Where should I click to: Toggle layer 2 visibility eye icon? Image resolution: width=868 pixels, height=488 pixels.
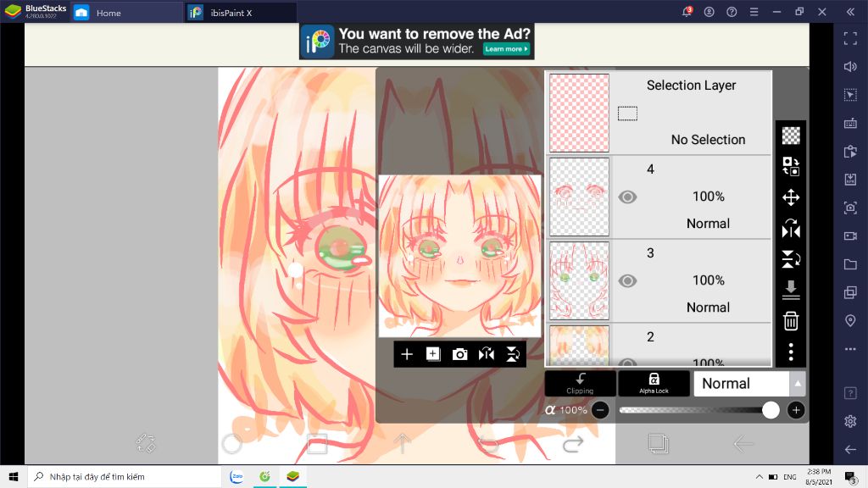[627, 363]
